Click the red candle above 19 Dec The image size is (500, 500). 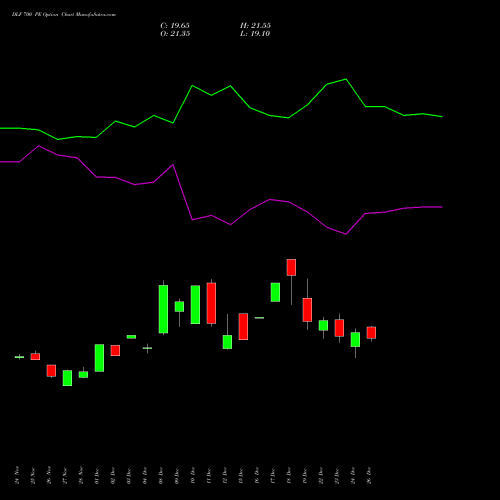(x=307, y=310)
